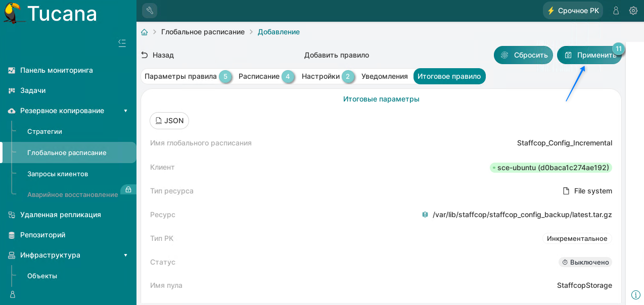Collapse the sidebar menu icon
This screenshot has height=305, width=644.
coord(122,43)
